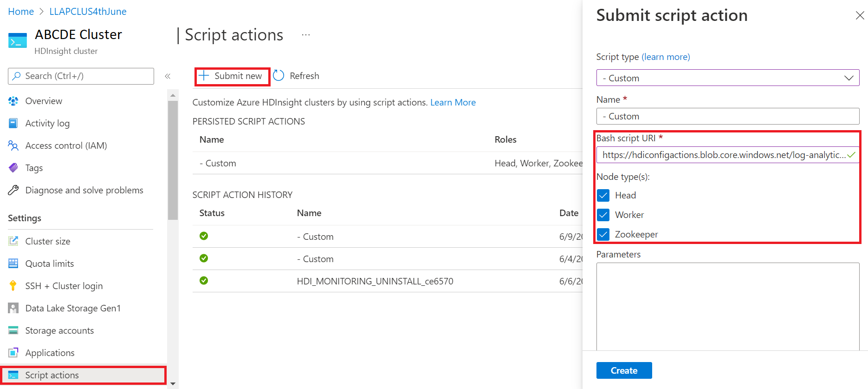Open Storage accounts in settings menu
Viewport: 868px width, 389px height.
point(59,330)
